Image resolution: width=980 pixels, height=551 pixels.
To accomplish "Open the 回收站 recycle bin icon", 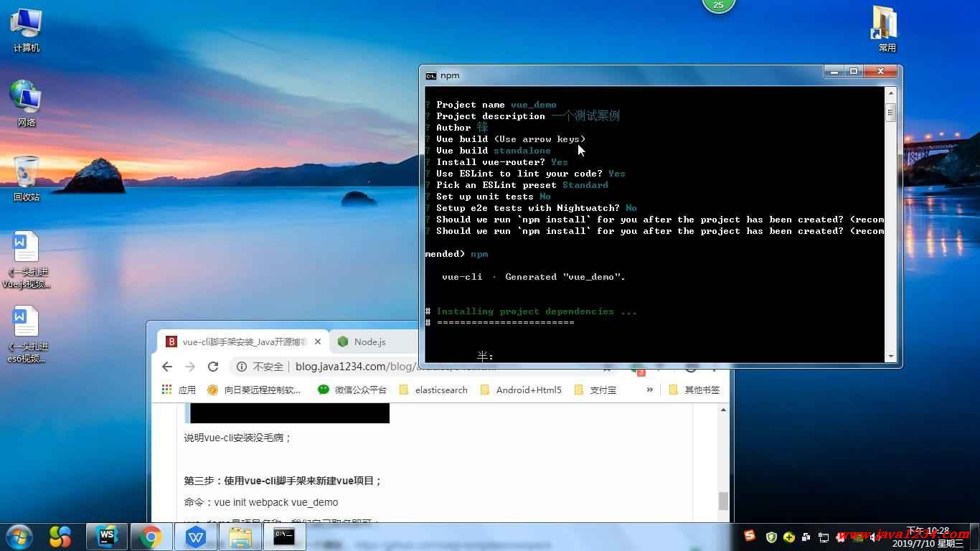I will click(x=26, y=179).
